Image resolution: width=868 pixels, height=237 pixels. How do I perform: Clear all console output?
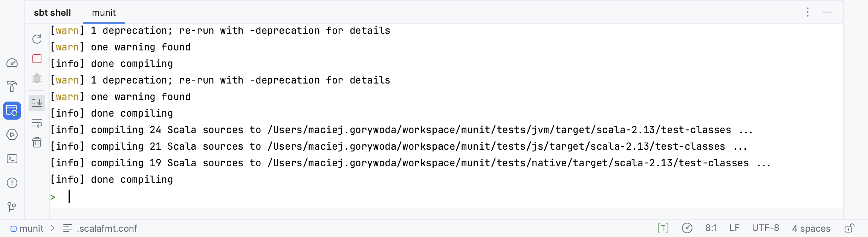[x=37, y=143]
